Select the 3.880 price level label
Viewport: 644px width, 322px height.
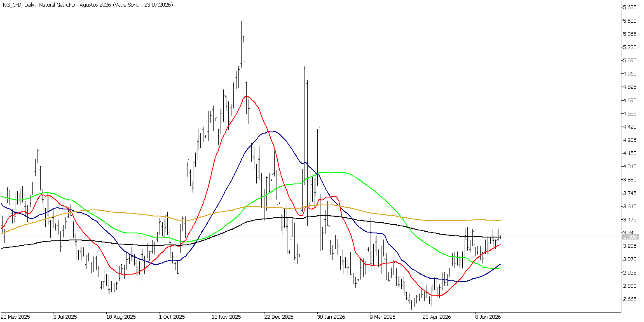click(630, 179)
